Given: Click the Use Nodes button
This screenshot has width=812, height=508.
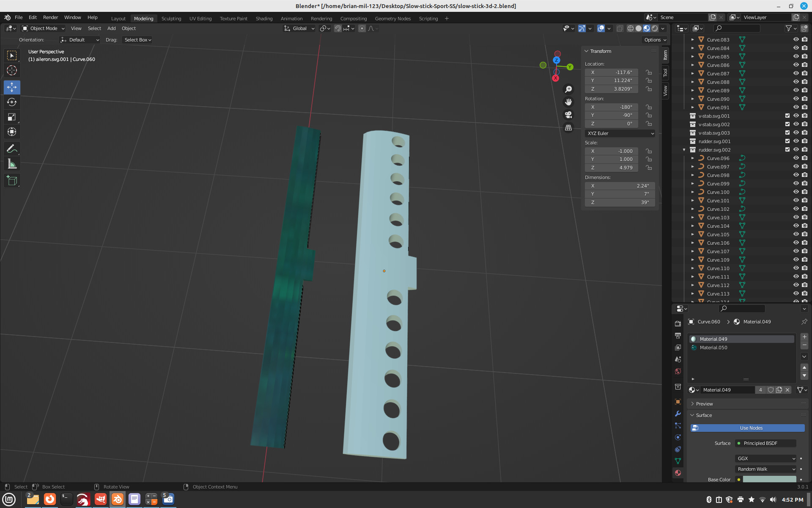Looking at the screenshot, I should pos(747,428).
